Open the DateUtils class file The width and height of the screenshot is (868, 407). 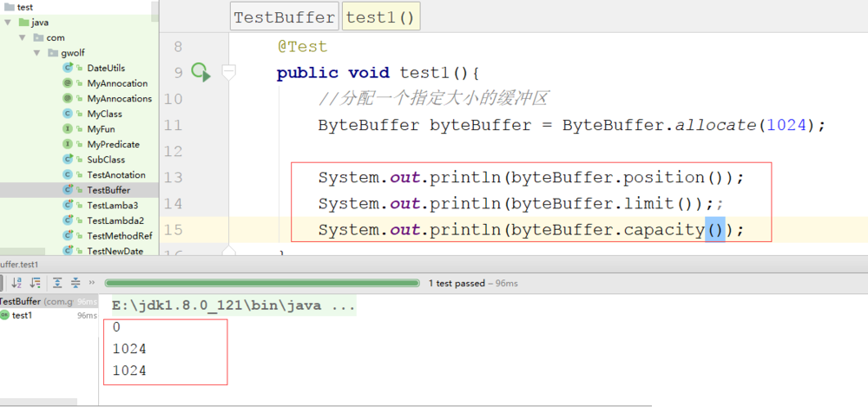[x=106, y=69]
